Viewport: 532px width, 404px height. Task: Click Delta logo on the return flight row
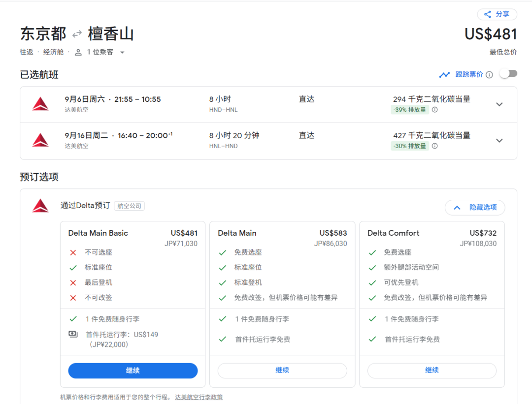click(40, 141)
